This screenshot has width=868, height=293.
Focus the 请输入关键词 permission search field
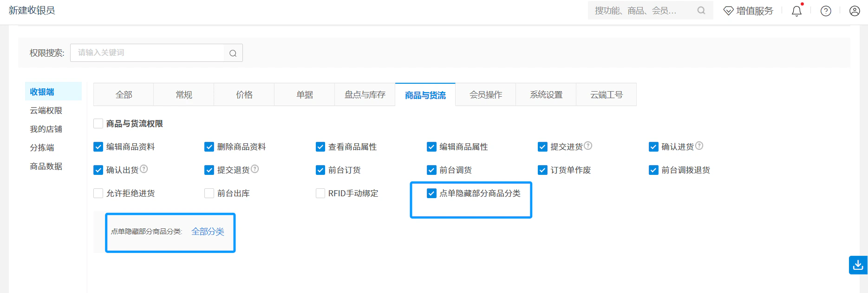coord(147,53)
